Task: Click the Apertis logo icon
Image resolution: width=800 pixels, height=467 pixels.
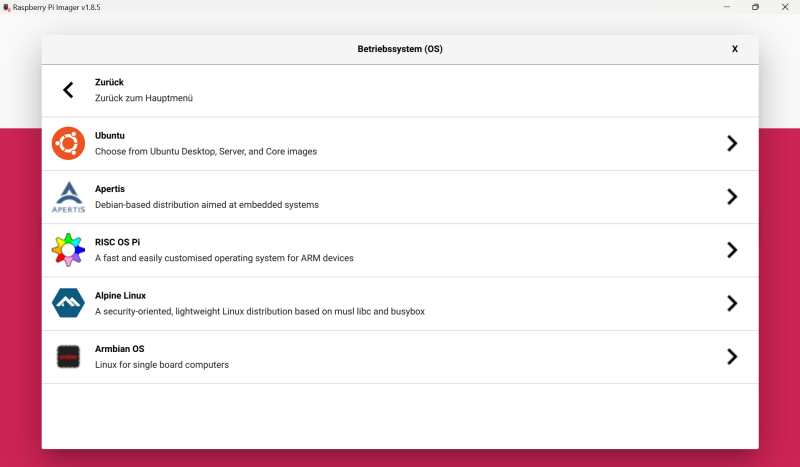Action: (x=68, y=197)
